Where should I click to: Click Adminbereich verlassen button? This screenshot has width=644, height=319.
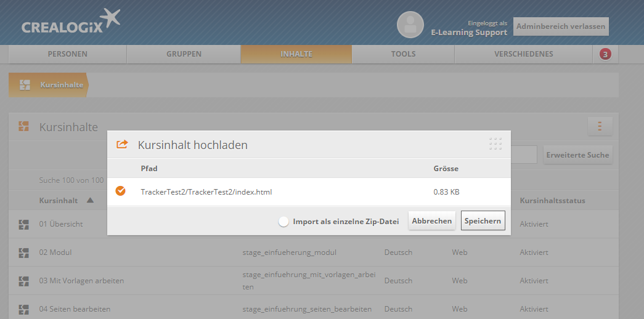coord(561,27)
